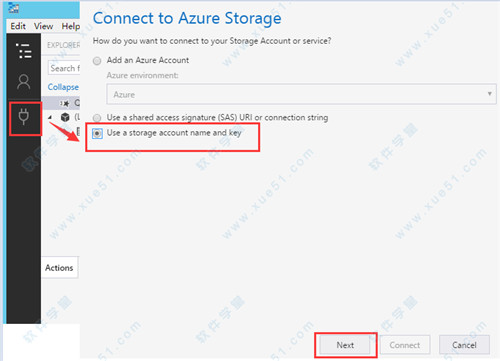Click the starred item icon in the tree
Image resolution: width=500 pixels, height=361 pixels.
pos(65,104)
